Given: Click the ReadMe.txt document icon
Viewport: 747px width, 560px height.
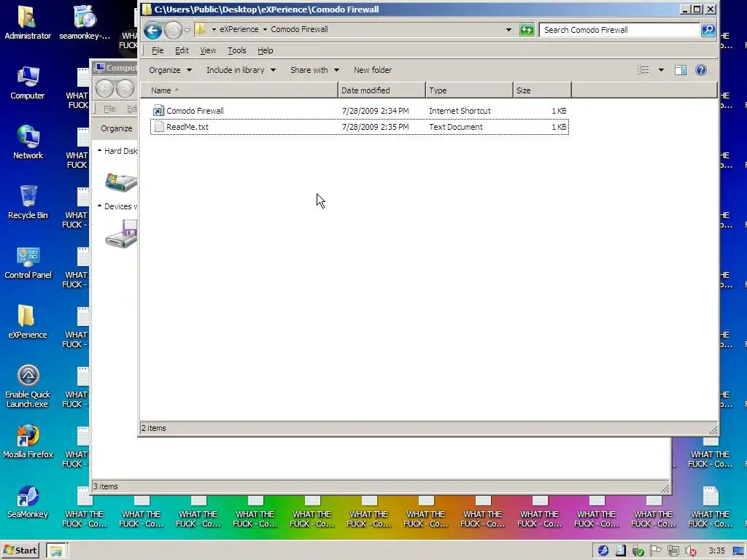Looking at the screenshot, I should [159, 127].
